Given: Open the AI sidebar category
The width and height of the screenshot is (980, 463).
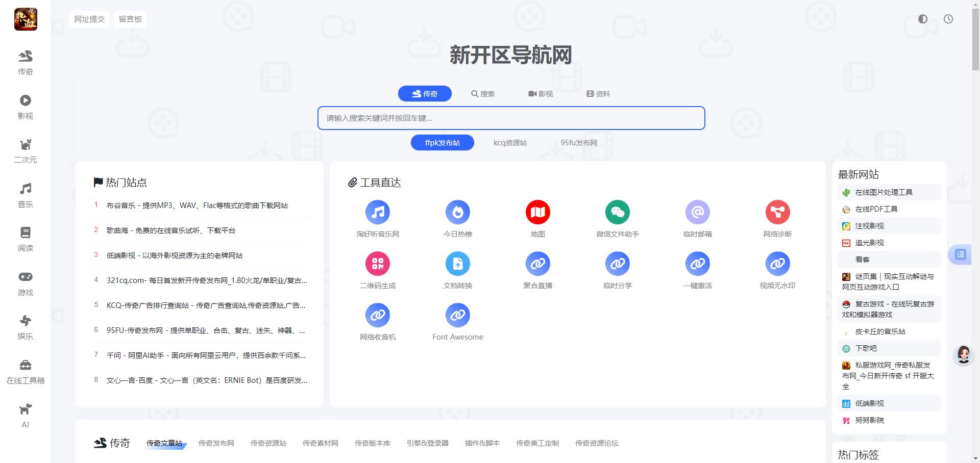Looking at the screenshot, I should [x=26, y=416].
